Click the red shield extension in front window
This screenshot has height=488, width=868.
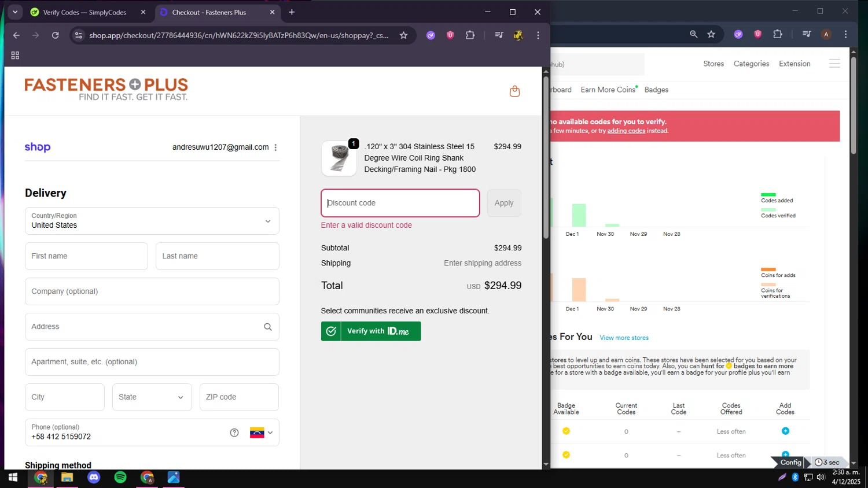450,35
